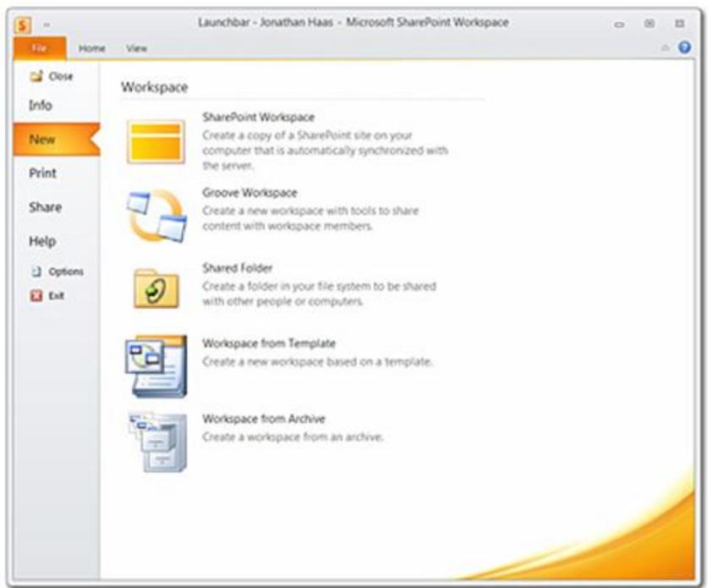
Task: Select the Workspace from Template title
Action: [269, 343]
